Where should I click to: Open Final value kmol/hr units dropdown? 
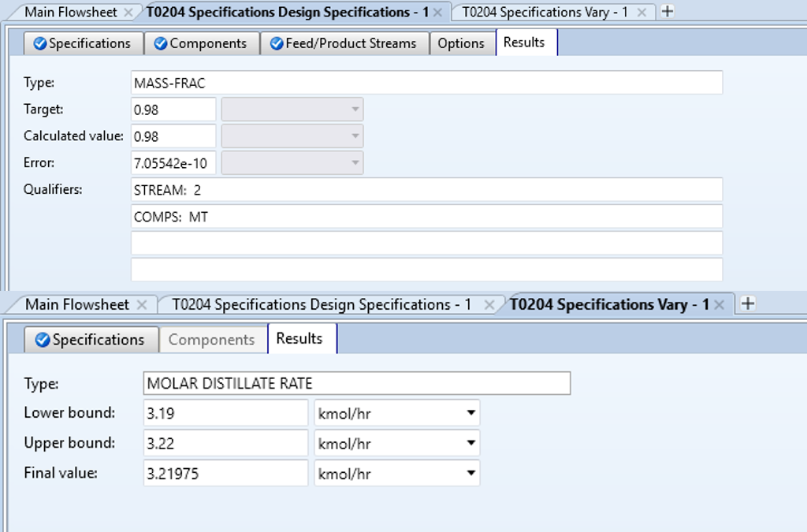point(471,474)
